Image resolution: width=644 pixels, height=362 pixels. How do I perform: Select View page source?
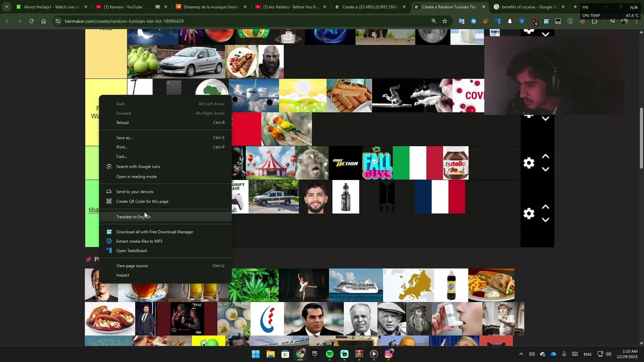[x=165, y=266]
